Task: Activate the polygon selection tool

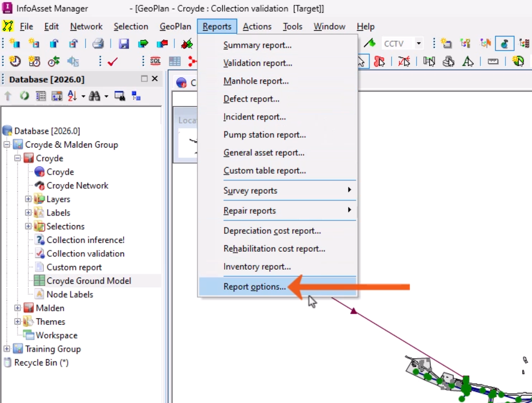Action: (x=379, y=61)
